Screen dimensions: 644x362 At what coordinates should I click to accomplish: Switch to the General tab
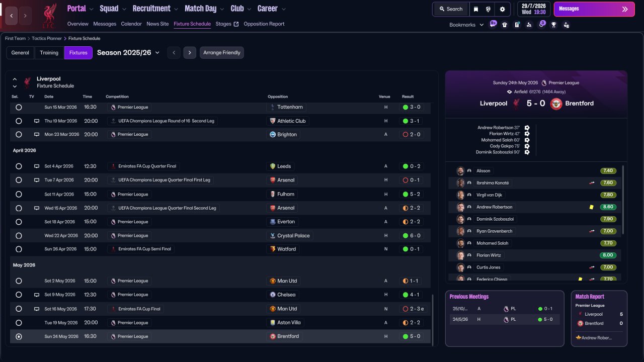click(20, 53)
